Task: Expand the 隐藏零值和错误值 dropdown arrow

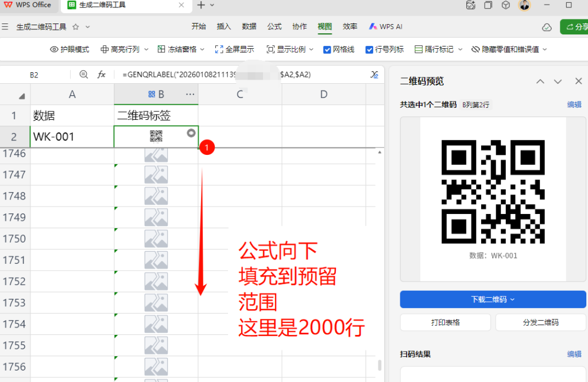Action: (545, 49)
